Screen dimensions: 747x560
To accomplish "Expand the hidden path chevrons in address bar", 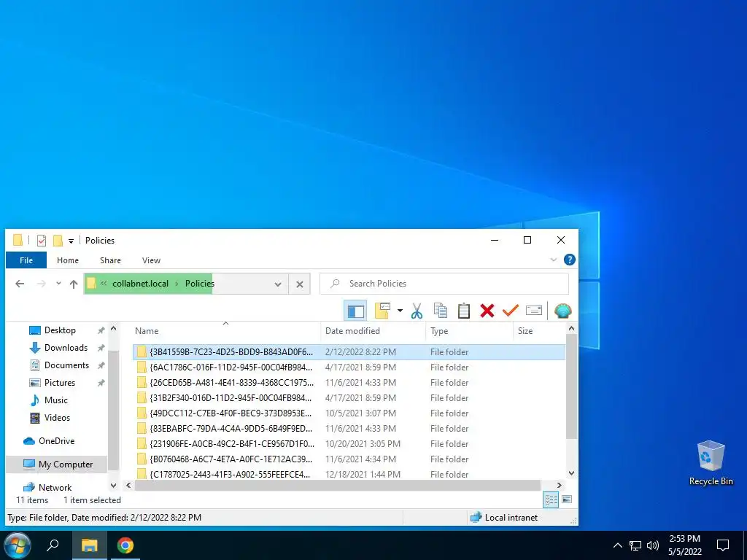I will point(104,284).
